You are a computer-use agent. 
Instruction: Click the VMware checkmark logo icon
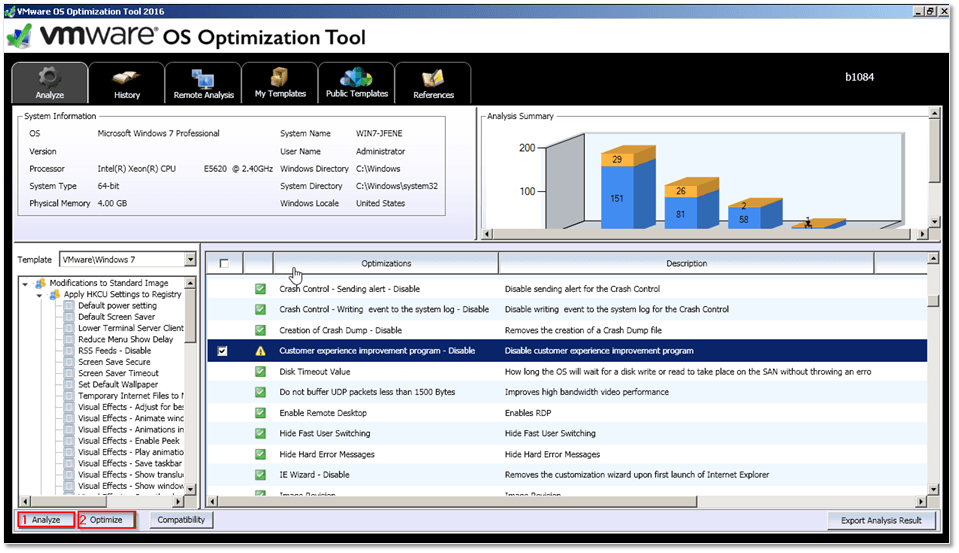(x=20, y=37)
